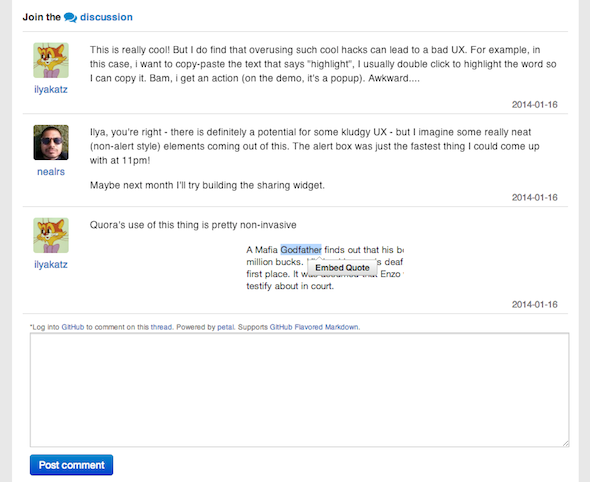This screenshot has height=482, width=590.
Task: Open ilyakatz username under third comment
Action: pyautogui.click(x=51, y=265)
